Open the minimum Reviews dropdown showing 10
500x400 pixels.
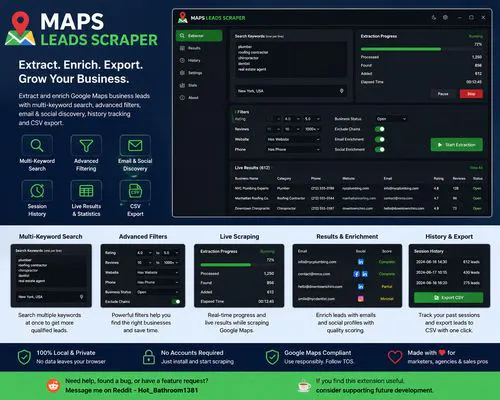(x=292, y=129)
